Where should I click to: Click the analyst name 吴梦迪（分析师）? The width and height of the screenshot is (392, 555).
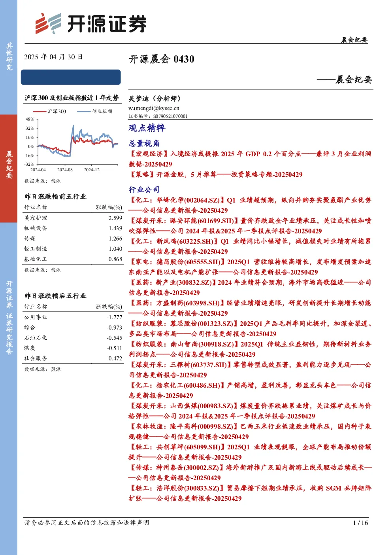(x=155, y=98)
